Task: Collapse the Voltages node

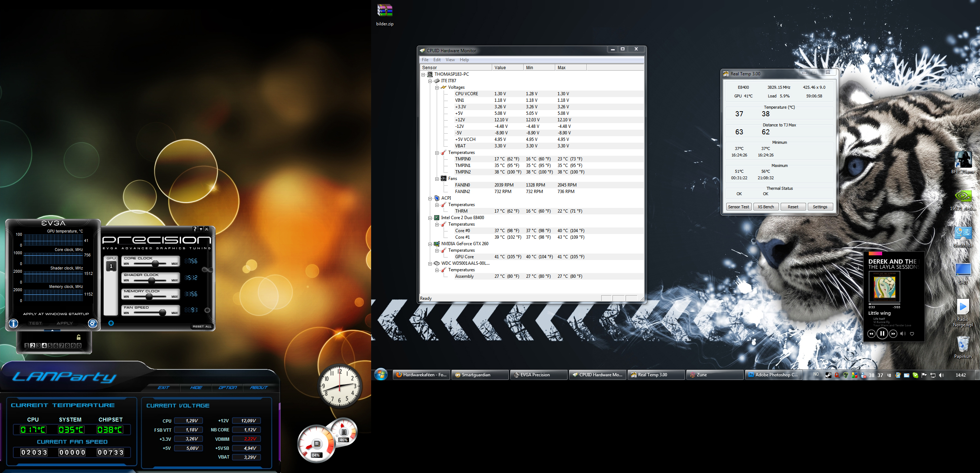Action: pos(437,87)
